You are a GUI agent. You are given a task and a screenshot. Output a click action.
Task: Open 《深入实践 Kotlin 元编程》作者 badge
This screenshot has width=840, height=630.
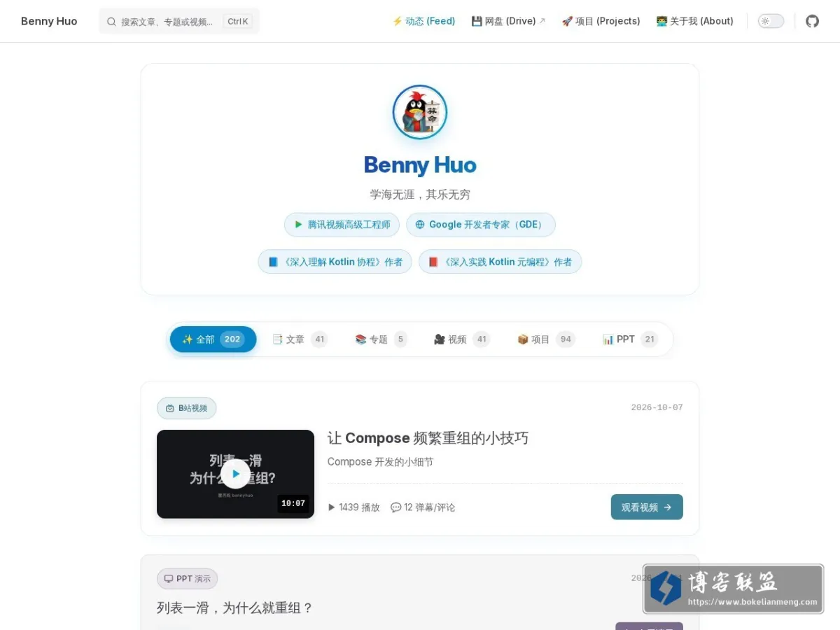click(500, 262)
